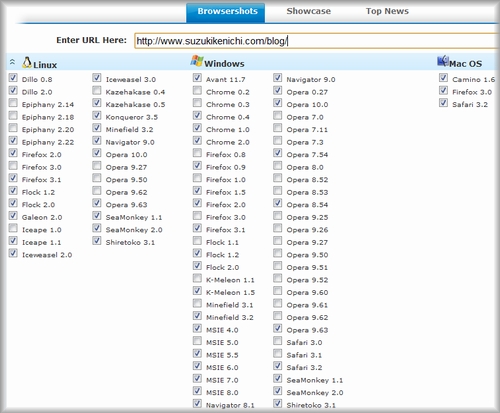The width and height of the screenshot is (500, 413).
Task: Open the Showcase tab
Action: pyautogui.click(x=309, y=11)
